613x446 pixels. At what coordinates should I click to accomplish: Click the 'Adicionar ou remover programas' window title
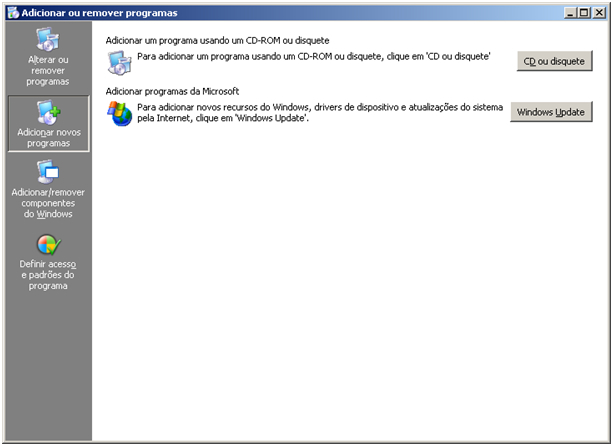click(x=99, y=13)
